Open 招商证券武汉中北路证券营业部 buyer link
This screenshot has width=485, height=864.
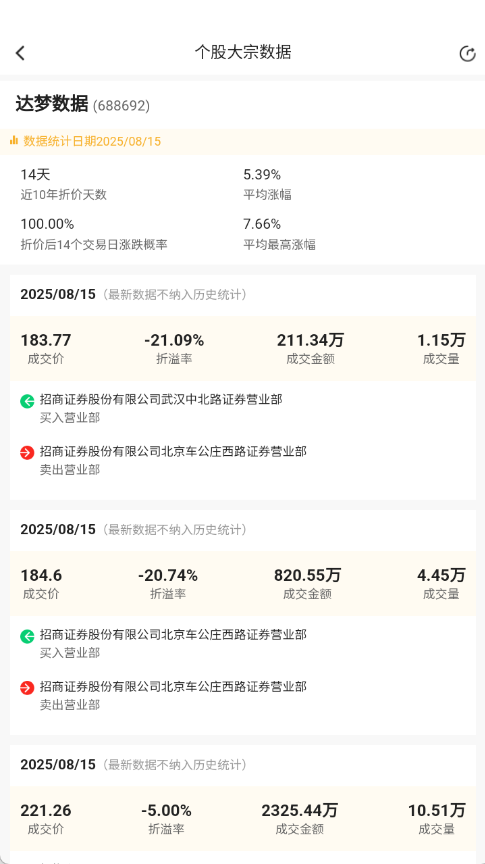(x=161, y=399)
